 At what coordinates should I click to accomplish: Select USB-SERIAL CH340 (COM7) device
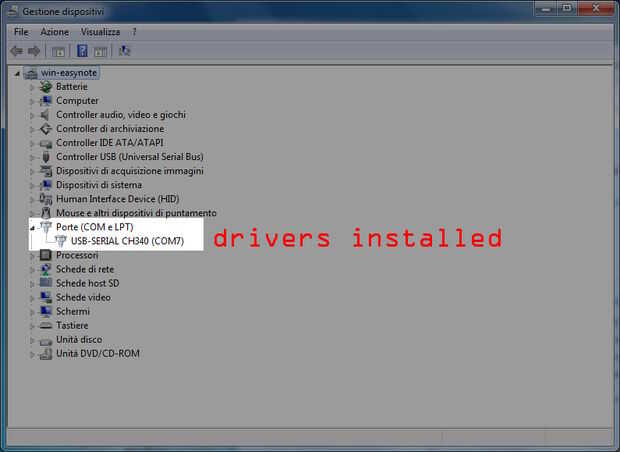pyautogui.click(x=127, y=241)
